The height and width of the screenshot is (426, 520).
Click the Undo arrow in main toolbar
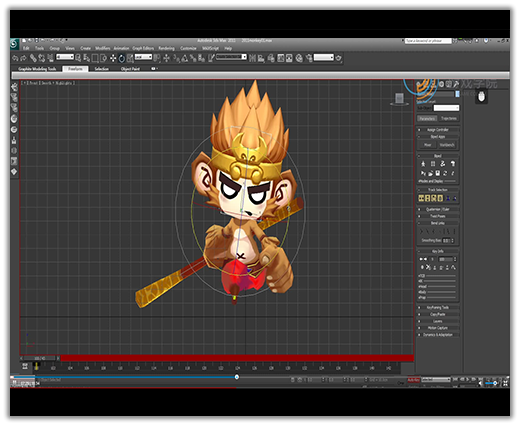(15, 58)
